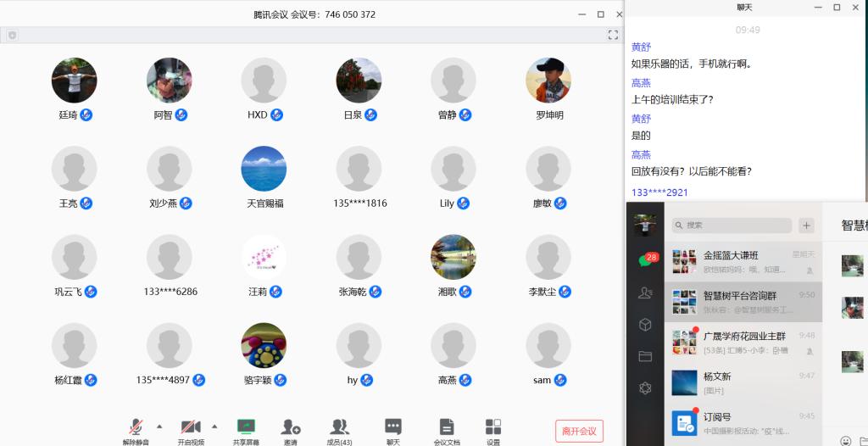Image resolution: width=868 pixels, height=446 pixels.
Task: Open WeChat contacts icon in sidebar
Action: tap(645, 293)
